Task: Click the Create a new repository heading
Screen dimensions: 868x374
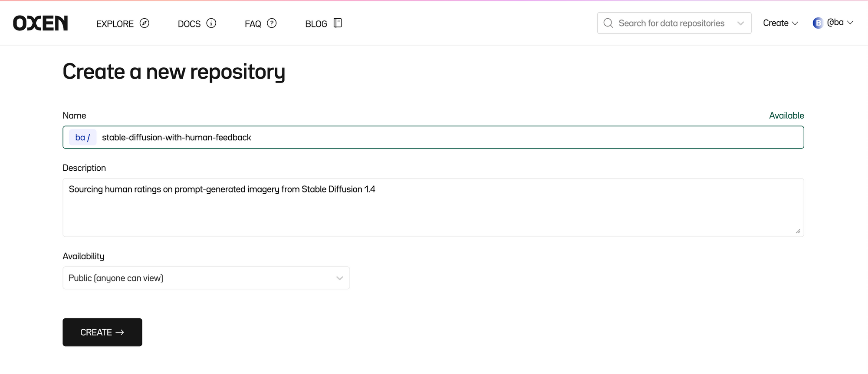Action: (174, 72)
